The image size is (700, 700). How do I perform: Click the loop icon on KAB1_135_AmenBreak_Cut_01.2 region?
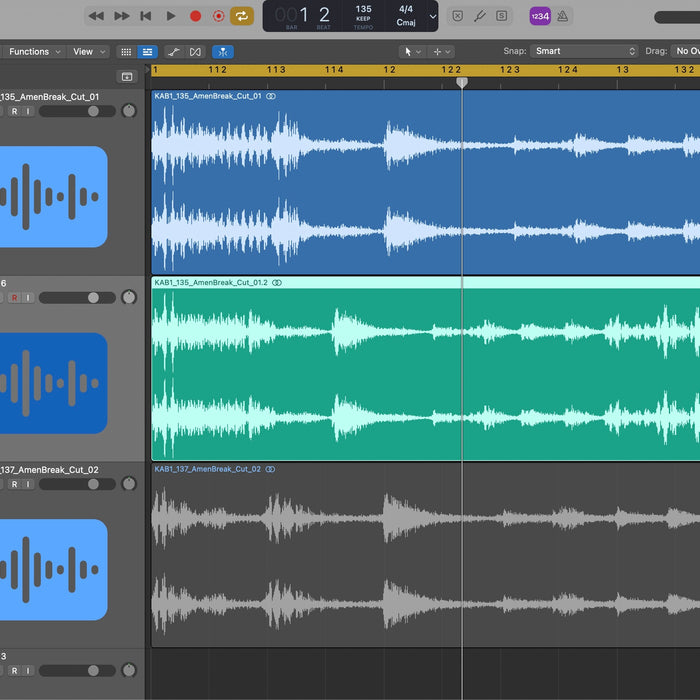(x=277, y=283)
